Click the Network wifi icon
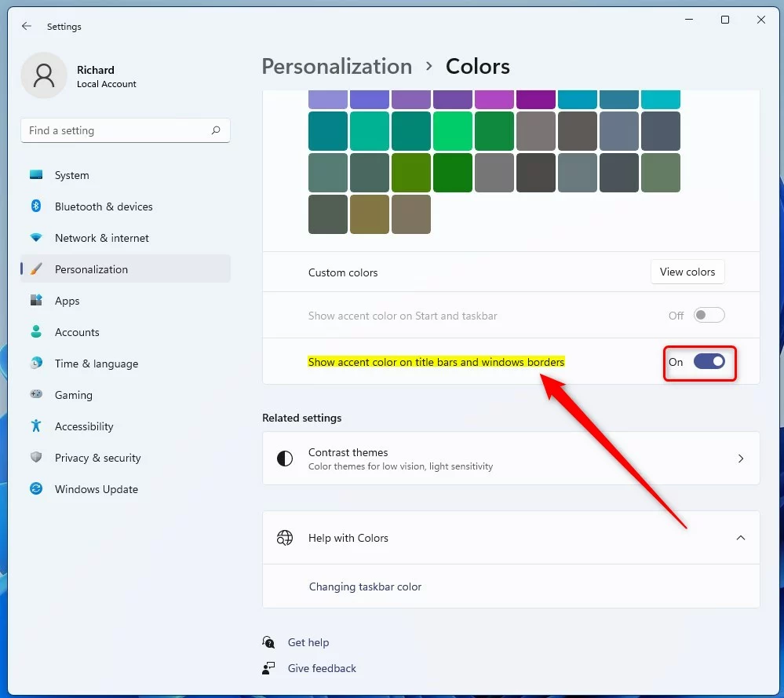Screen dimensions: 784x698 [x=36, y=238]
